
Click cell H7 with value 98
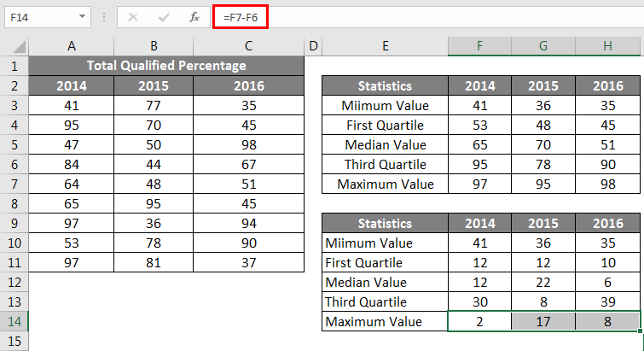pos(608,184)
